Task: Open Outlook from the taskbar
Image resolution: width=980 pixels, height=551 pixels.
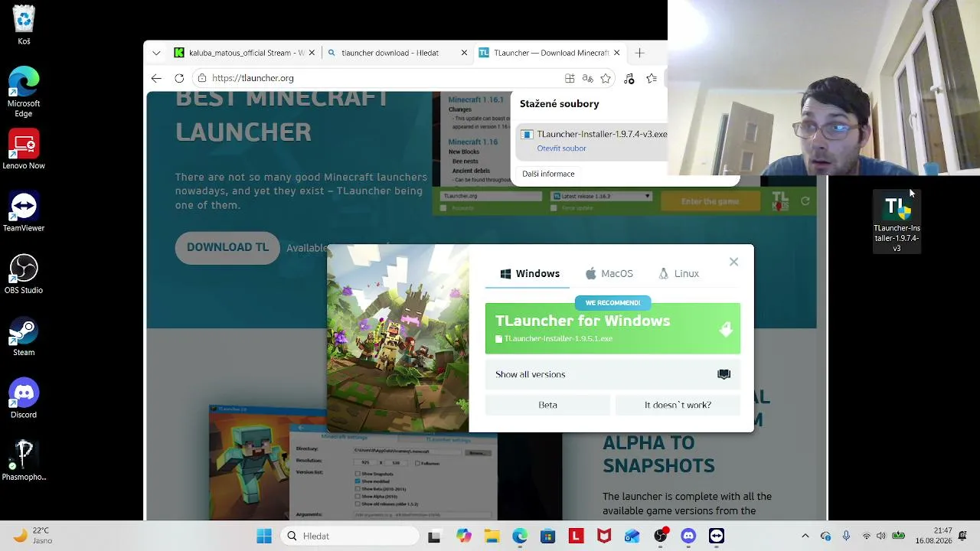Action: point(632,536)
